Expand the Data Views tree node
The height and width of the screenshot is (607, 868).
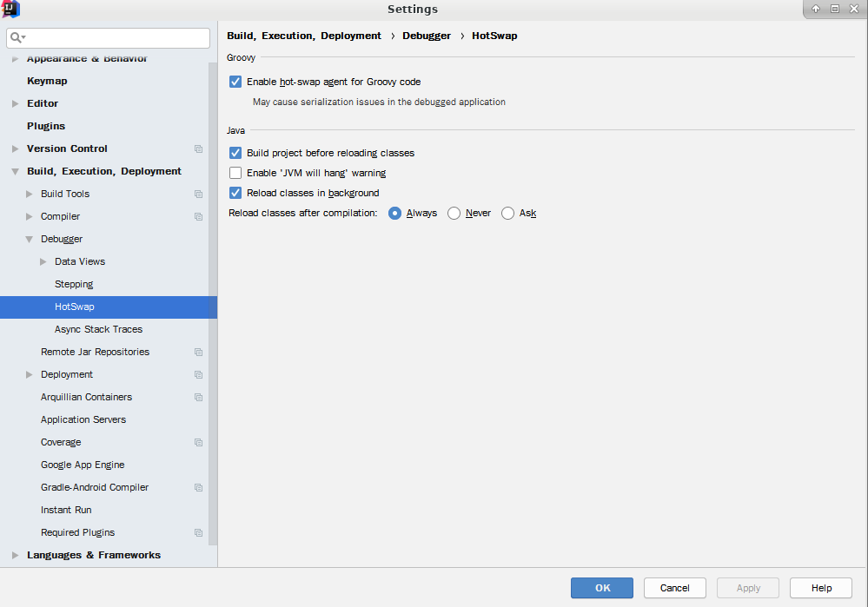pyautogui.click(x=43, y=261)
